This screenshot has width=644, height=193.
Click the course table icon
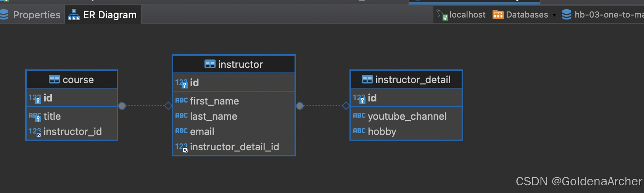54,79
